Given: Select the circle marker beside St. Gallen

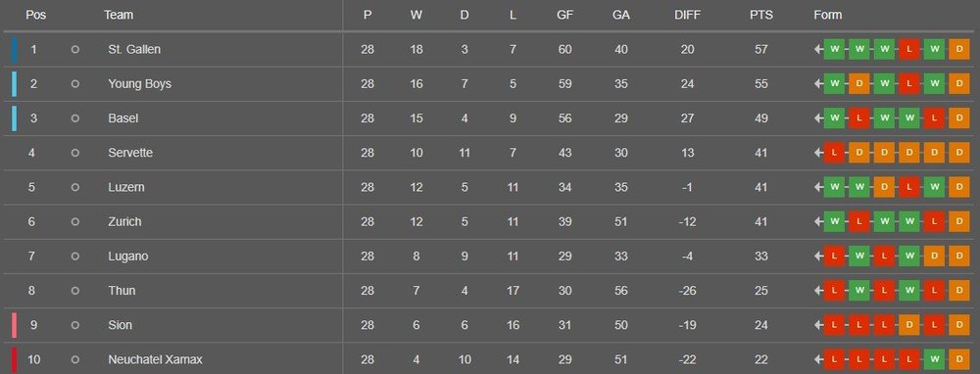Looking at the screenshot, I should coord(75,49).
